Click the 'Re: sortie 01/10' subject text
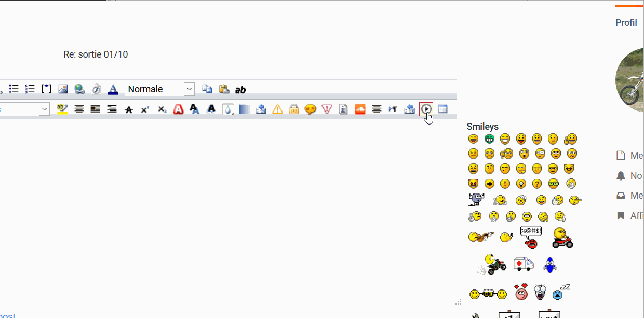Viewport: 644px width, 318px height. pos(96,54)
